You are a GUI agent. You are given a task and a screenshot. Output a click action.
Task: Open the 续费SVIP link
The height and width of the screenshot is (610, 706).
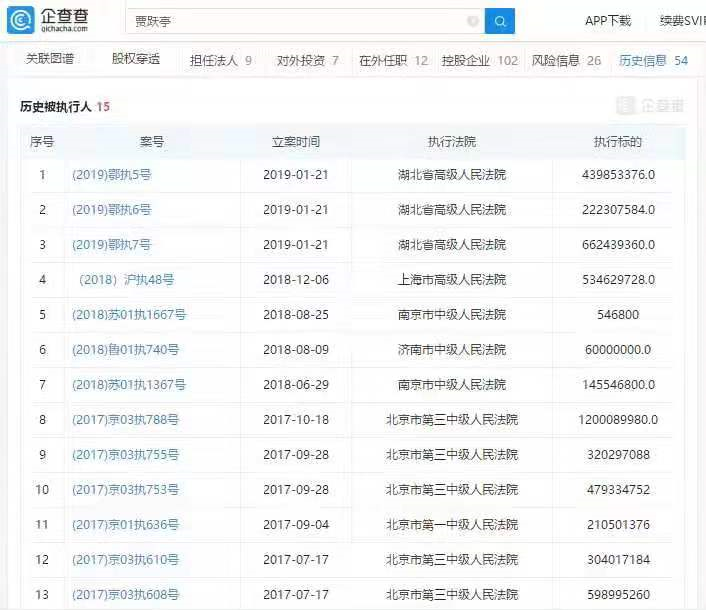(683, 21)
